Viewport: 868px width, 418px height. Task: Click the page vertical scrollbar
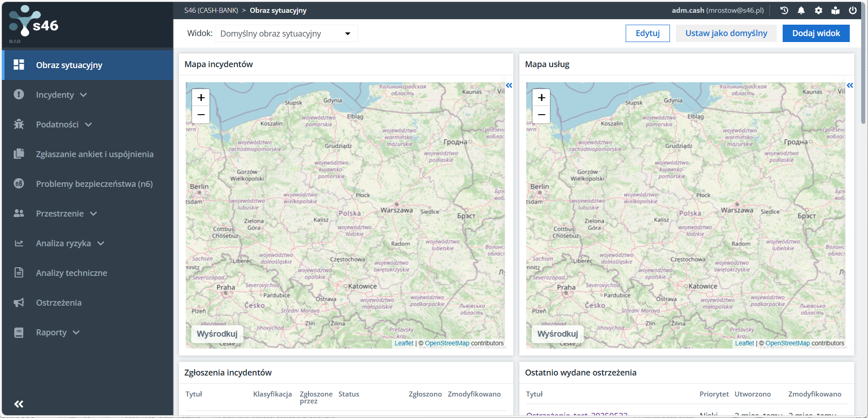[863, 64]
